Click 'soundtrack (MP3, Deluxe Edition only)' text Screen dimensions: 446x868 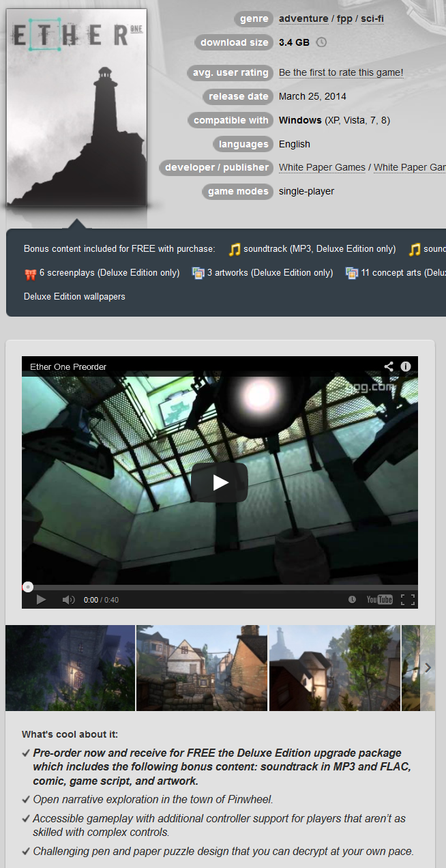tap(319, 249)
